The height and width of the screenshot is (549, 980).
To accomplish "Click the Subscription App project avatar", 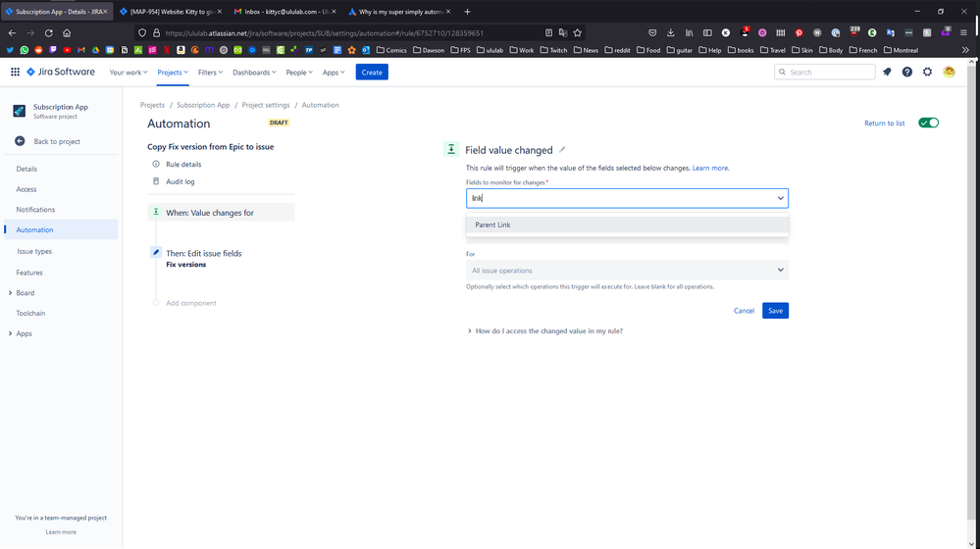I will 20,111.
